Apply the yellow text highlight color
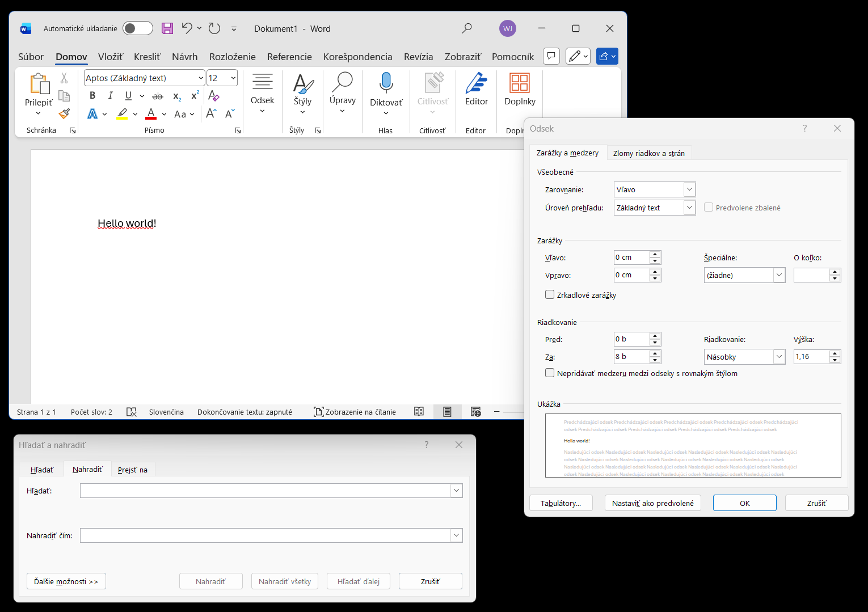The height and width of the screenshot is (612, 868). tap(122, 114)
